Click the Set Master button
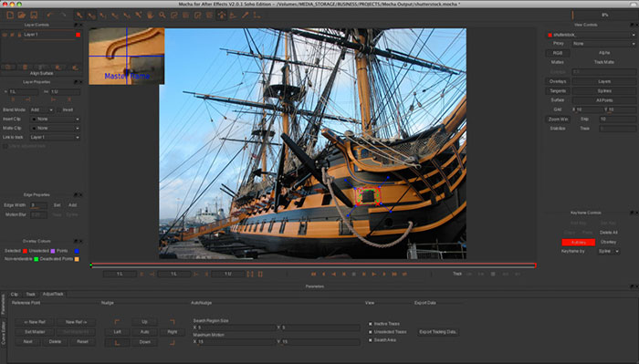Image resolution: width=639 pixels, height=364 pixels. [35, 332]
